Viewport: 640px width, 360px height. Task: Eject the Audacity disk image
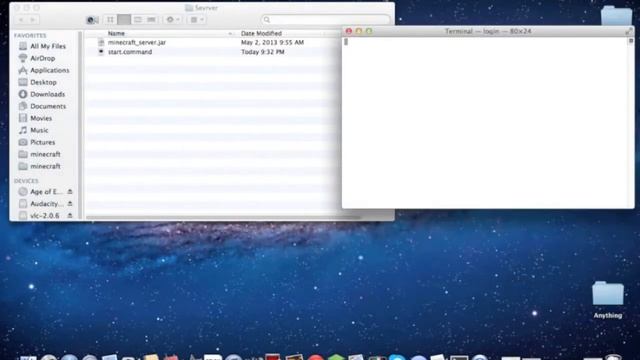pyautogui.click(x=70, y=203)
